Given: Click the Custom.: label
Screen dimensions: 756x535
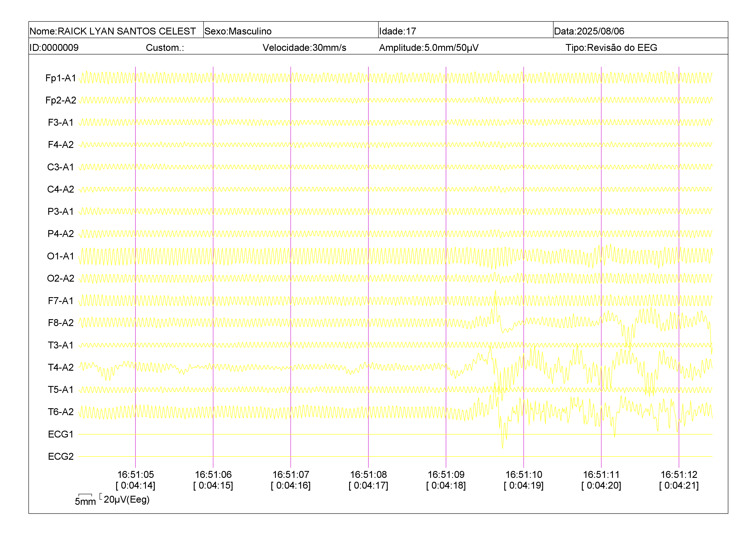Looking at the screenshot, I should click(165, 47).
